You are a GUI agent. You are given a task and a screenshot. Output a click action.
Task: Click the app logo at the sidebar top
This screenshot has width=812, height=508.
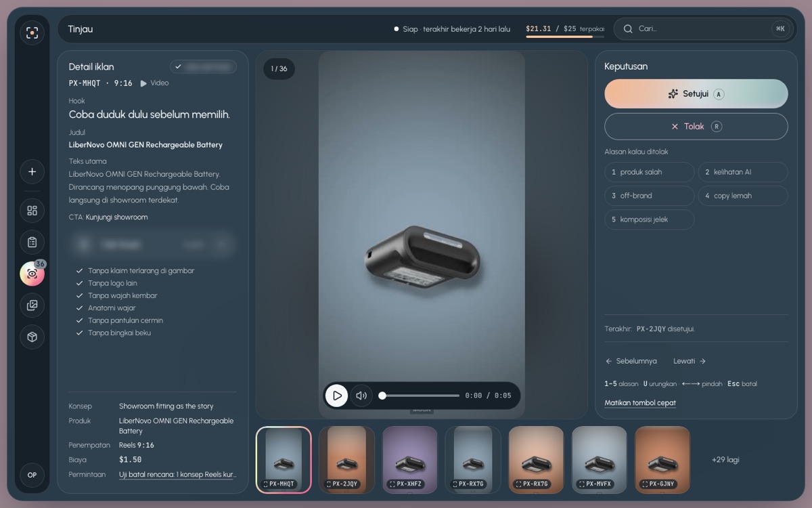[32, 33]
